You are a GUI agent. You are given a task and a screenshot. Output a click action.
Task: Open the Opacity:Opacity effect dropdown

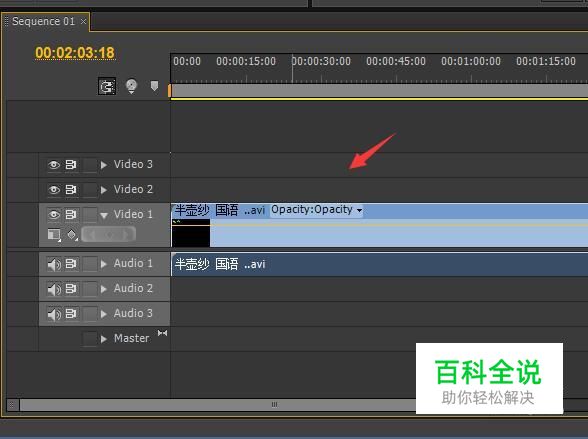pos(316,210)
